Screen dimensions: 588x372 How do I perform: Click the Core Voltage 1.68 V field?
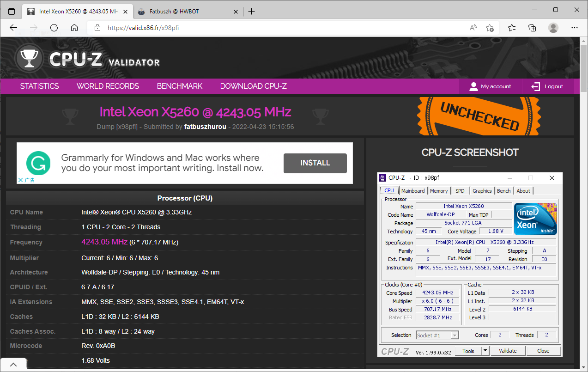[x=495, y=231]
